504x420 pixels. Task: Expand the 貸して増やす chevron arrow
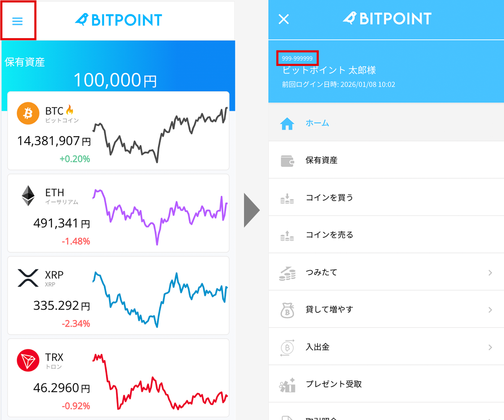(x=490, y=310)
